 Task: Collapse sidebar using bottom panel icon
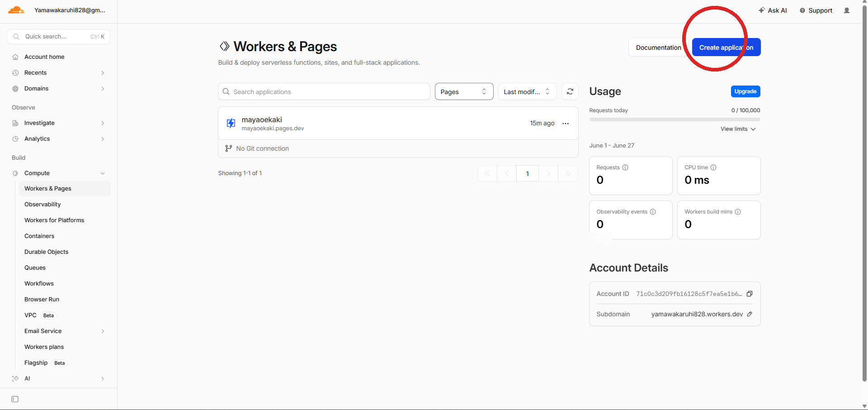pos(15,399)
